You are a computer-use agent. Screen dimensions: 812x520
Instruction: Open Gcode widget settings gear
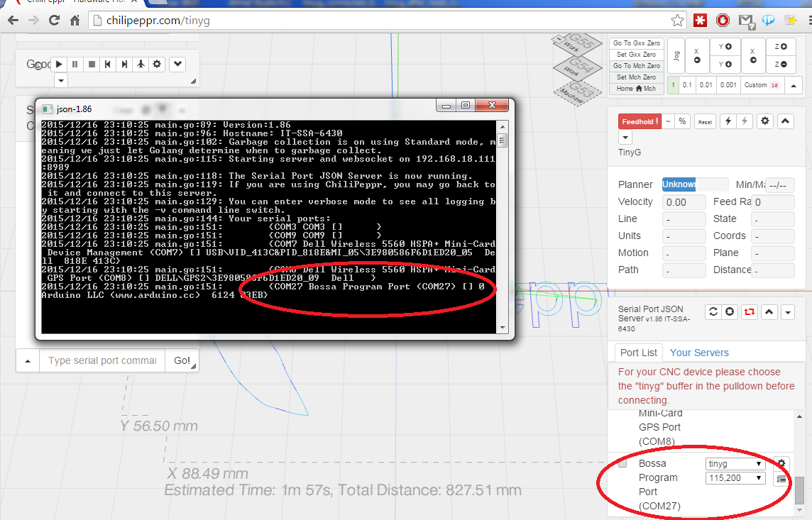click(157, 64)
